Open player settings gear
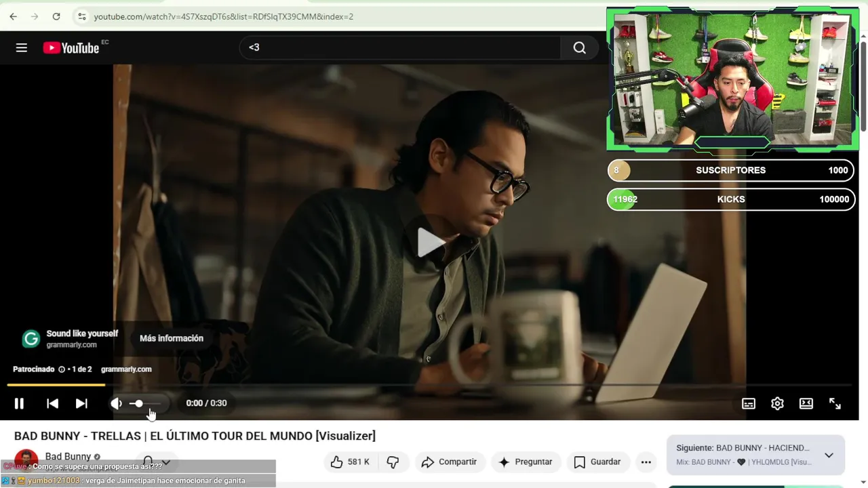 [777, 403]
